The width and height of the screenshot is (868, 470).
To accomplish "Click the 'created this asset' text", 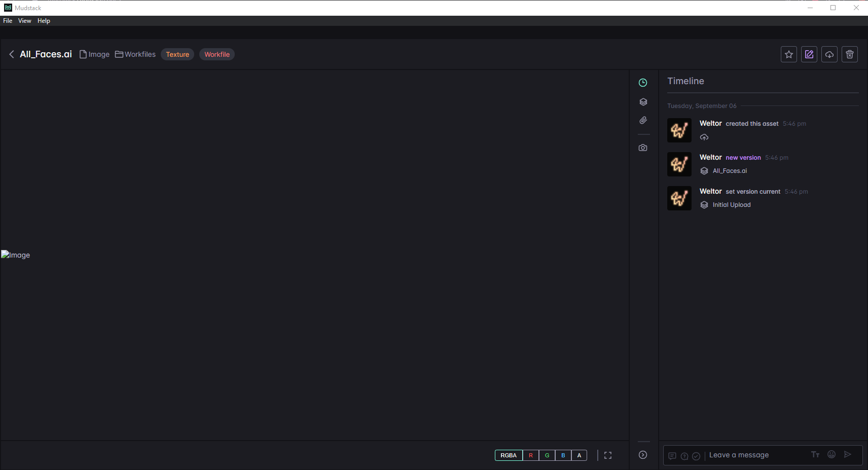I will 752,124.
